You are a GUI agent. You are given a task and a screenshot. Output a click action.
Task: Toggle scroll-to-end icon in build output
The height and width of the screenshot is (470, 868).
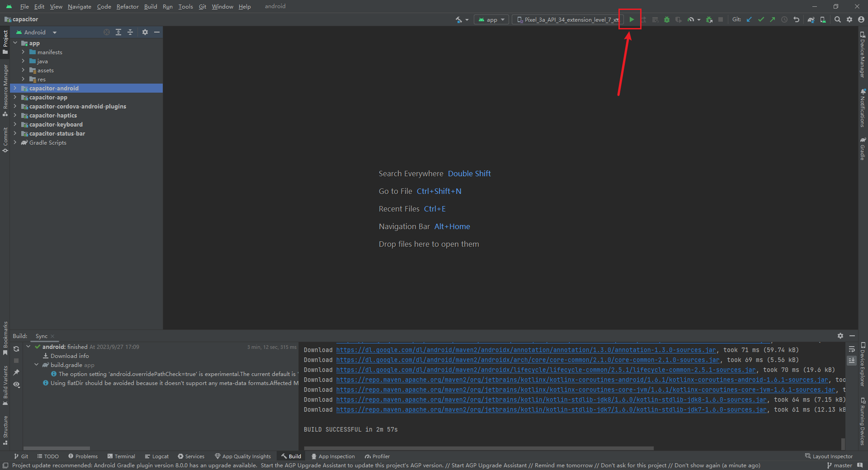(x=852, y=361)
